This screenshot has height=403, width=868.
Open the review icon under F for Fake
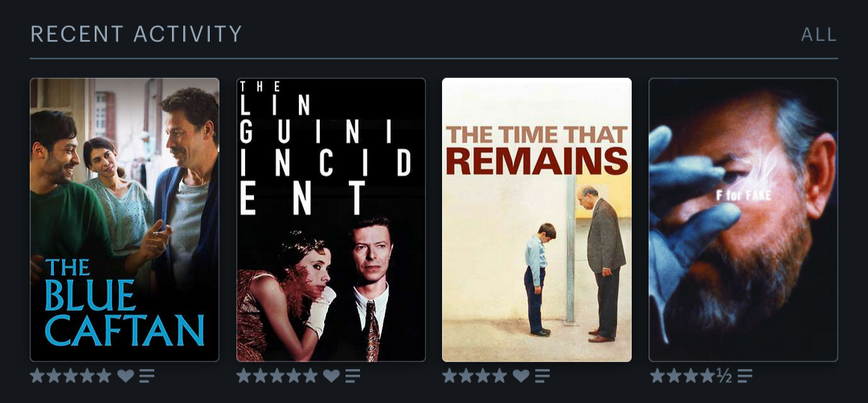tap(745, 377)
